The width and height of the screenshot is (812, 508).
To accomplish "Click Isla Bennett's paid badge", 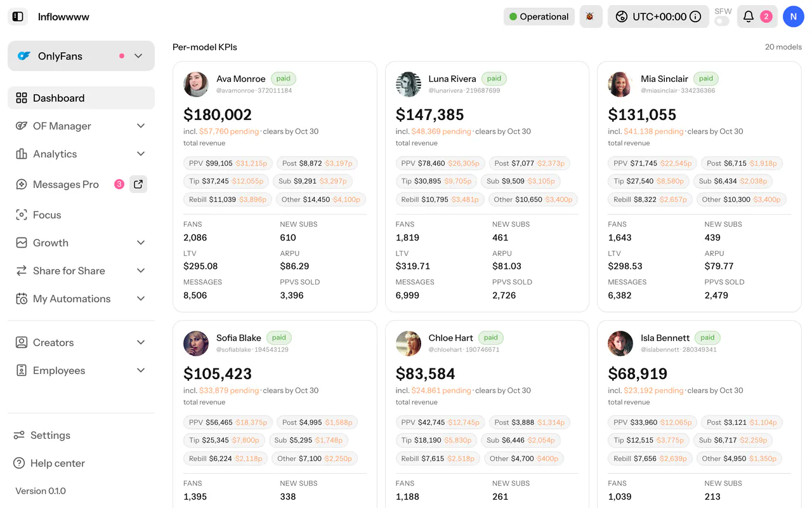I will (707, 338).
